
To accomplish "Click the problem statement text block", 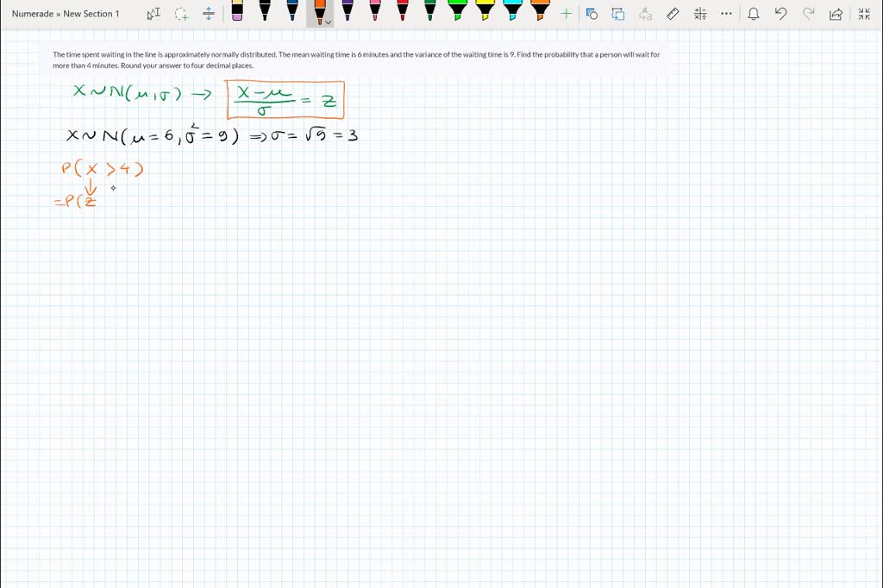I will click(356, 59).
